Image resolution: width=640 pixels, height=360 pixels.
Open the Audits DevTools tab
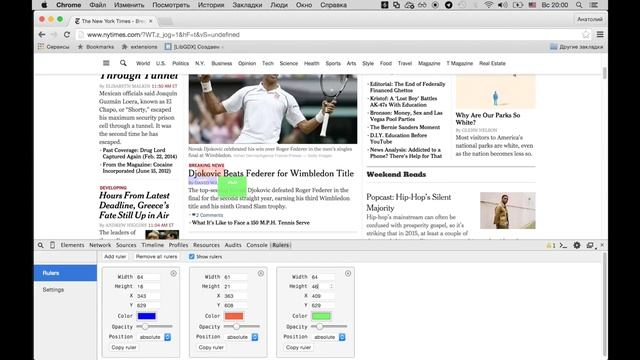click(233, 245)
